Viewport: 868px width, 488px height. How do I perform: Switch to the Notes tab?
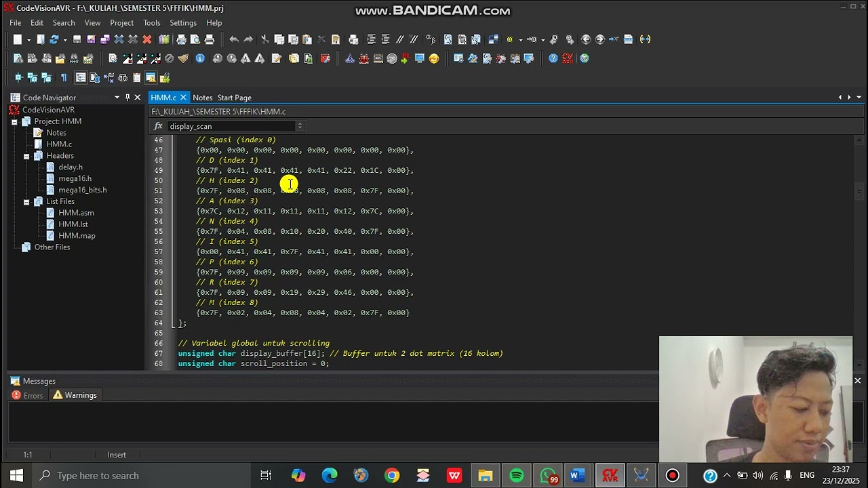click(x=202, y=98)
